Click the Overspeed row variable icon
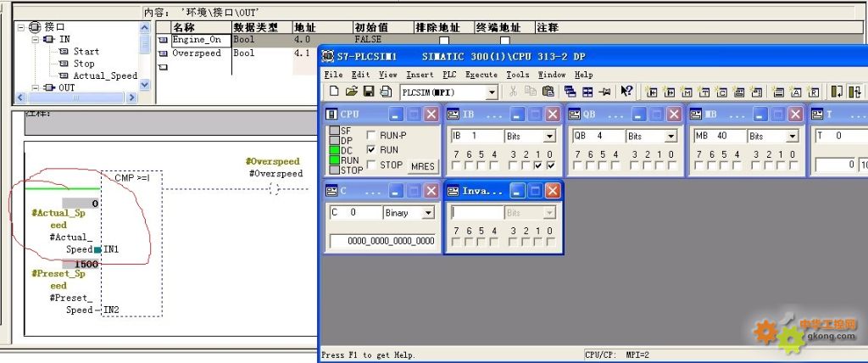 point(163,53)
